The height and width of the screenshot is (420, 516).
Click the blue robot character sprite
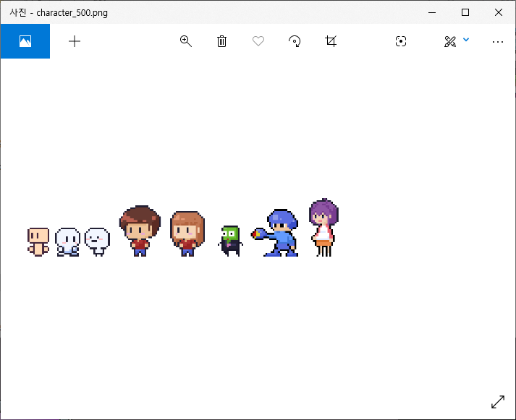pyautogui.click(x=275, y=233)
